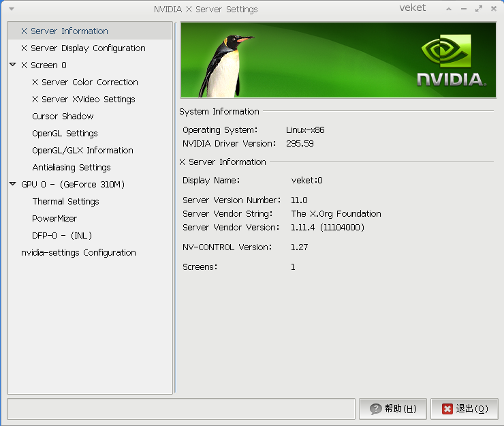Image resolution: width=504 pixels, height=426 pixels.
Task: Click the status bar field at bottom
Action: tap(181, 409)
